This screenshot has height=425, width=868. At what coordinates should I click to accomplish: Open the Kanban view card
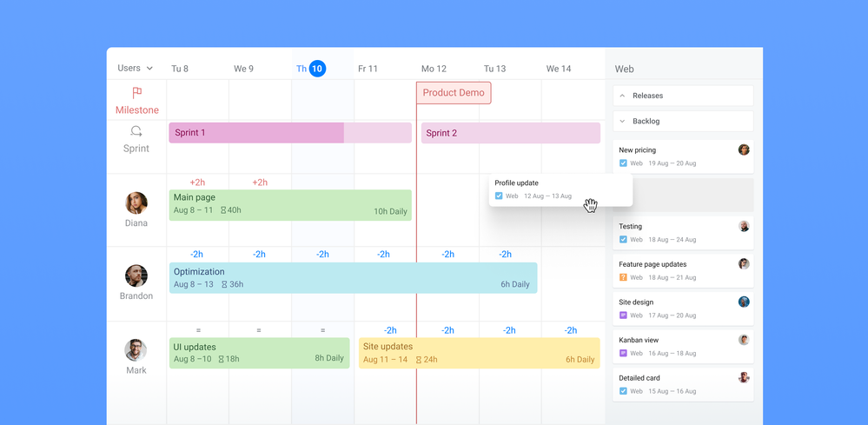tap(683, 347)
